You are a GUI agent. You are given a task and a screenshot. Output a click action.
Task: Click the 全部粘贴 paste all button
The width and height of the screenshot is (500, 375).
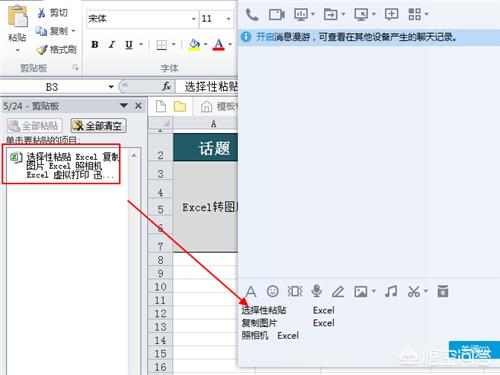click(34, 126)
